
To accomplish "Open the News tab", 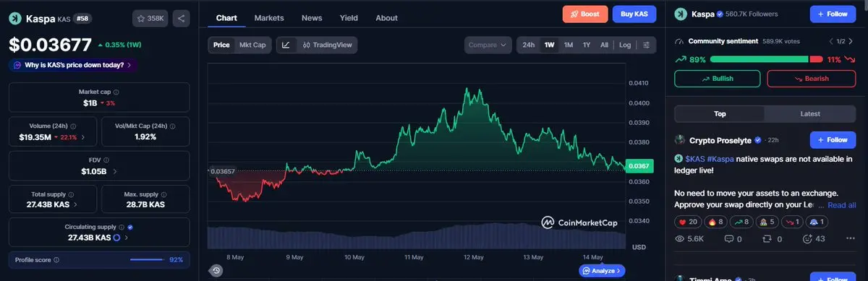I will (312, 17).
